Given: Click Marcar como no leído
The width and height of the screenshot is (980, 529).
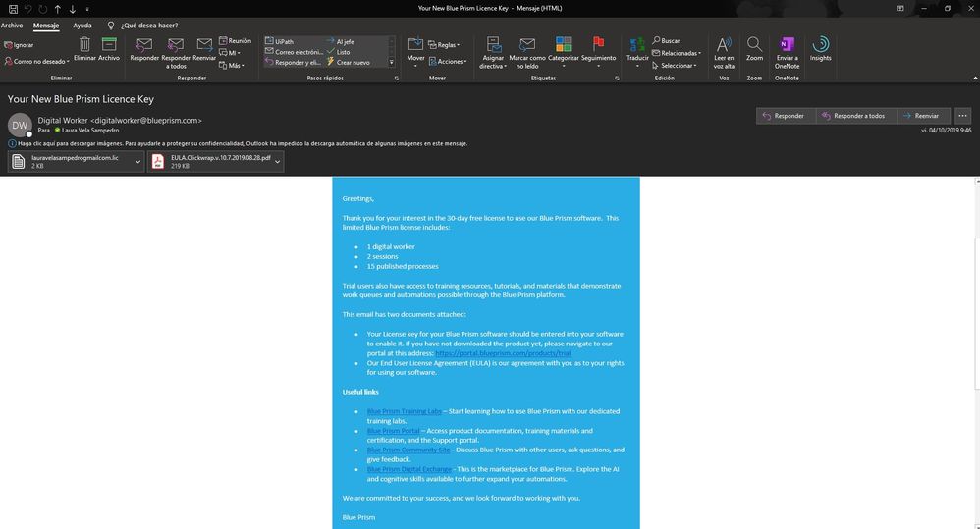Looking at the screenshot, I should tap(527, 52).
